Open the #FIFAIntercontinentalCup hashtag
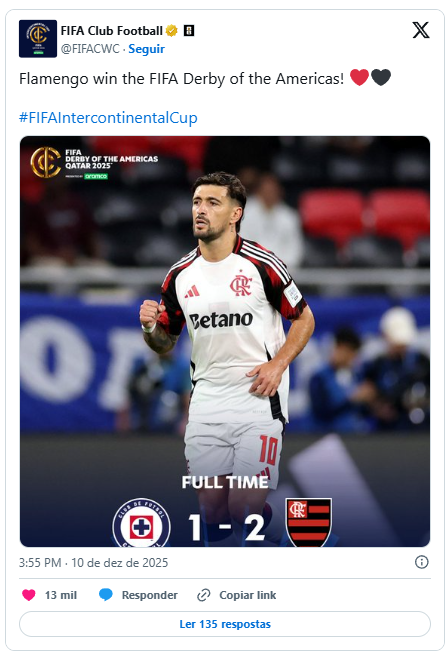Image resolution: width=445 pixels, height=658 pixels. [108, 118]
